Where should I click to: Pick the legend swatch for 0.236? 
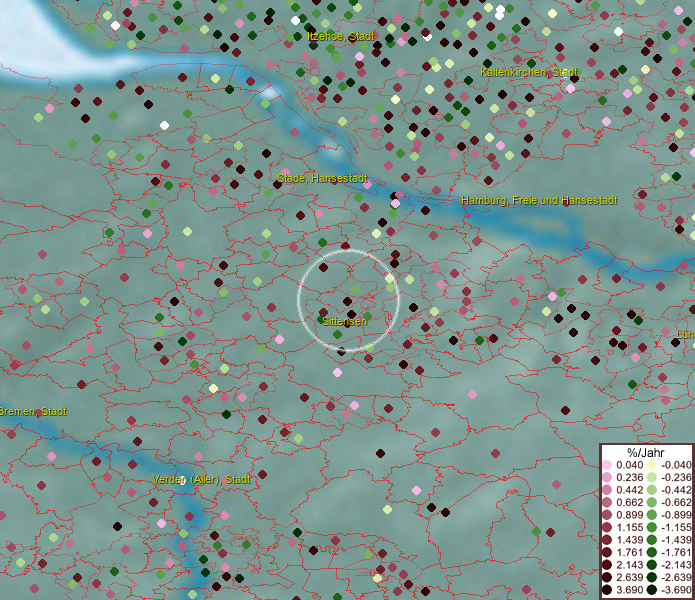coord(607,477)
